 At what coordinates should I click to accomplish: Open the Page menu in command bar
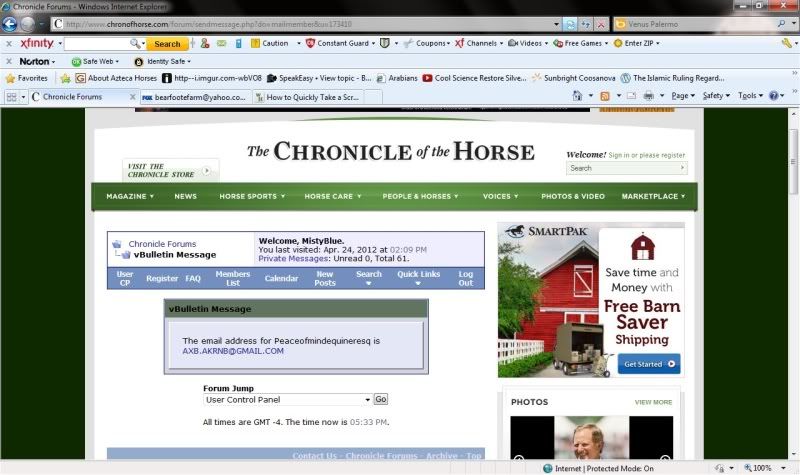pyautogui.click(x=683, y=96)
